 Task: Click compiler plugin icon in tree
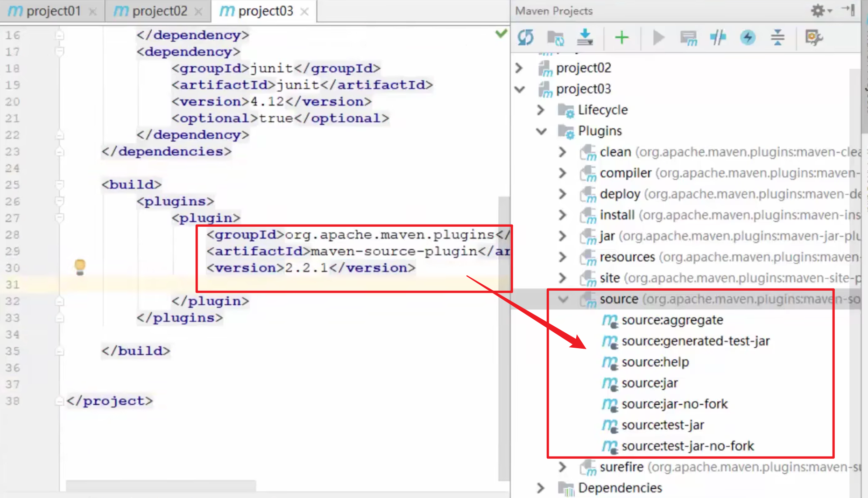588,174
